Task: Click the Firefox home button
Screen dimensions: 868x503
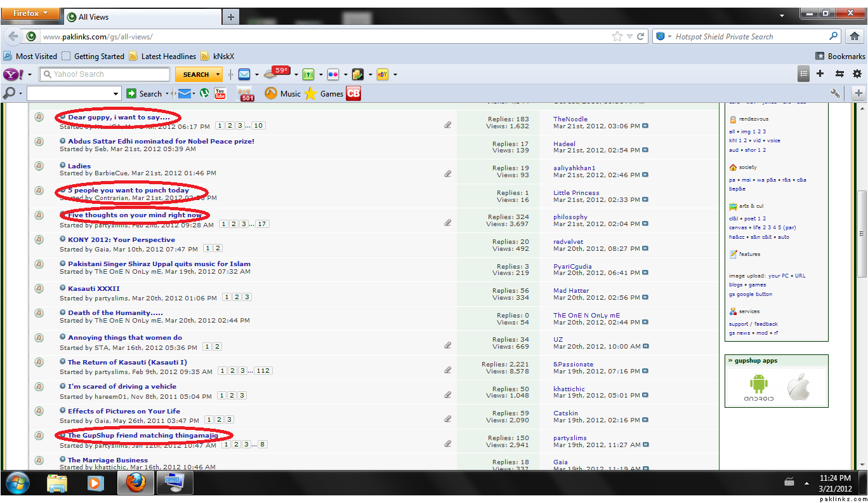Action: point(855,37)
